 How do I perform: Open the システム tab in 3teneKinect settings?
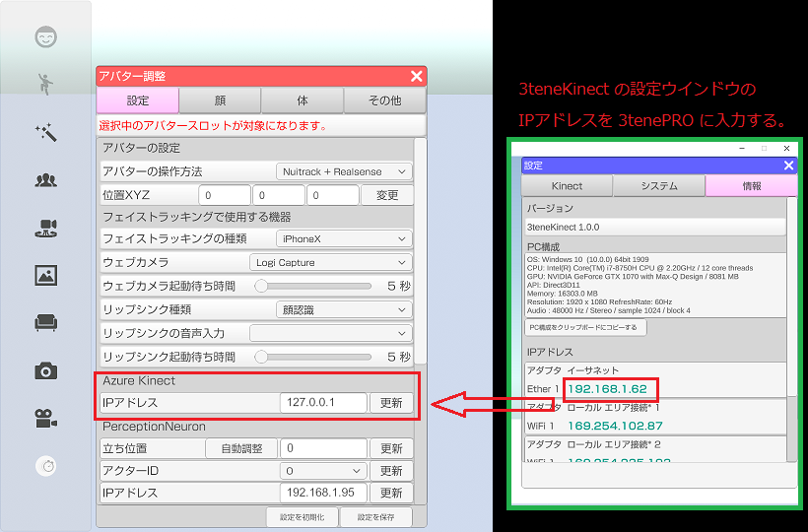click(658, 186)
